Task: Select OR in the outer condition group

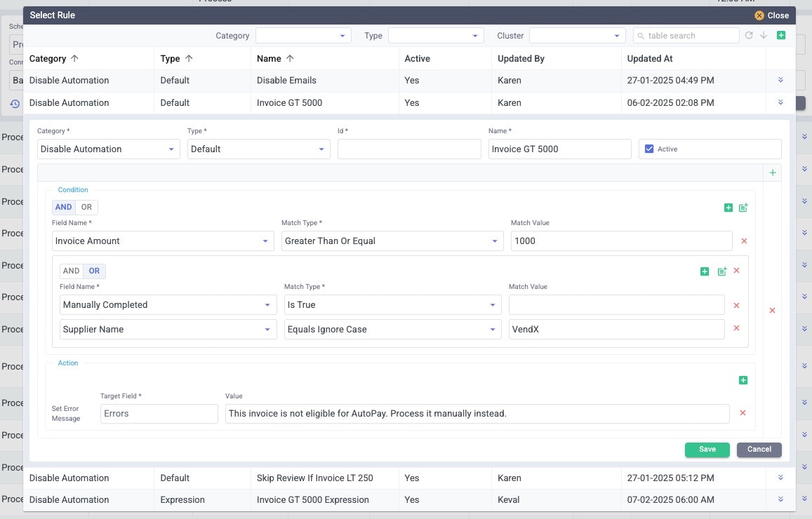Action: [x=86, y=207]
